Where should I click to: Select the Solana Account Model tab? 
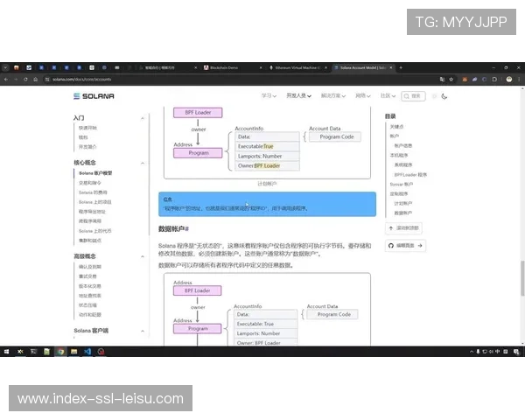coord(363,67)
